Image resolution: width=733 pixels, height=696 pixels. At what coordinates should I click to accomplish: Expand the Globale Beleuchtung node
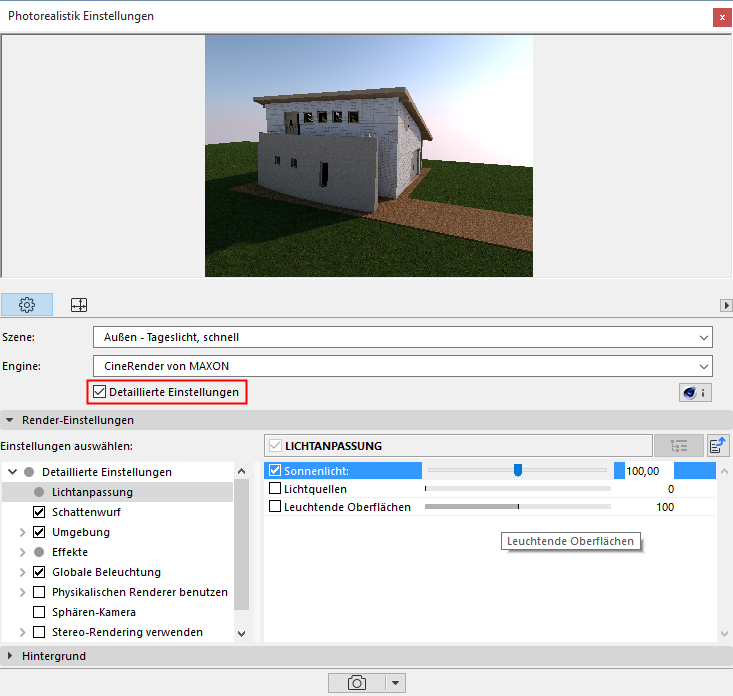(22, 572)
